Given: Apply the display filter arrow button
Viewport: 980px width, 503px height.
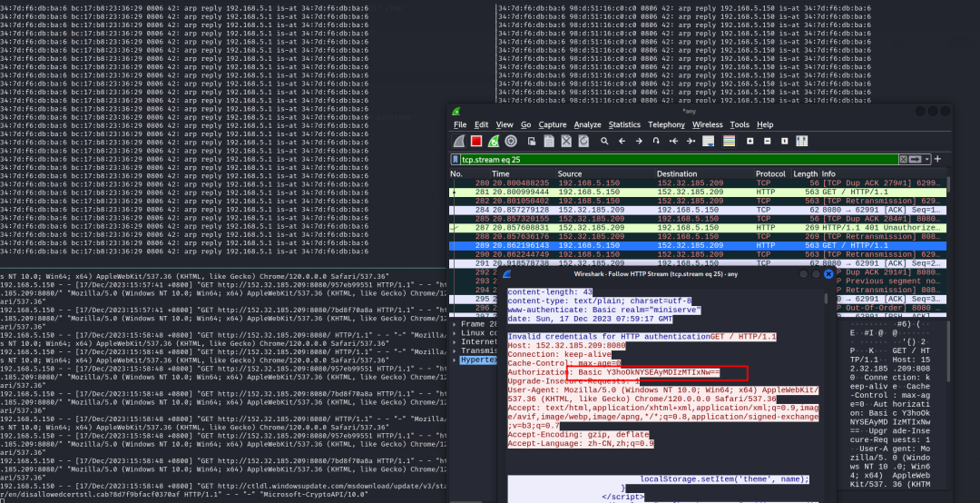Looking at the screenshot, I should pyautogui.click(x=915, y=160).
